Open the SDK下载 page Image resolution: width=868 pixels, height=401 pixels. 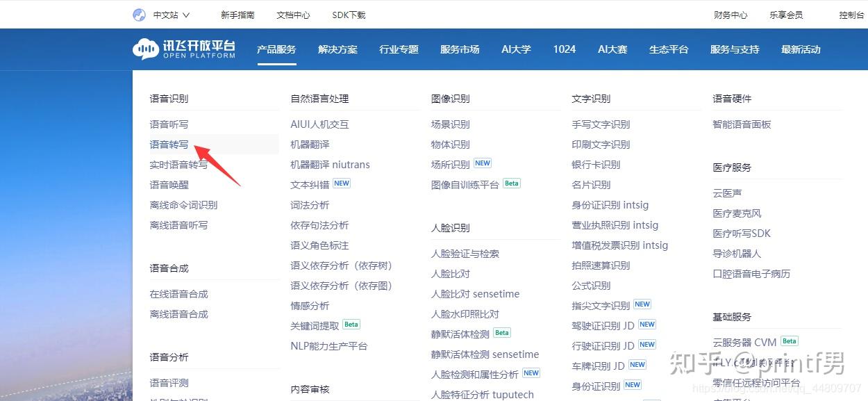349,15
